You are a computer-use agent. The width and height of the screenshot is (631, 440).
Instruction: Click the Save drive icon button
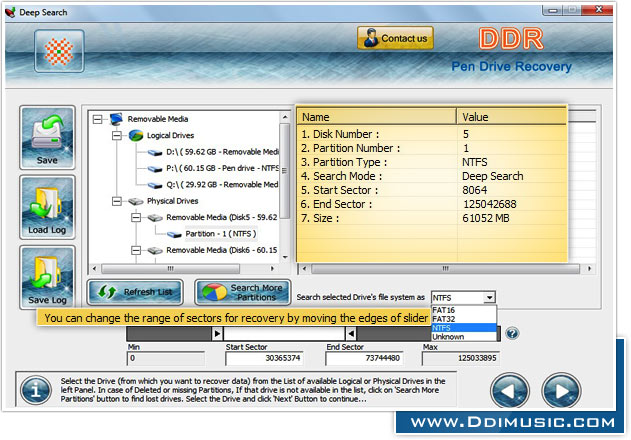(x=47, y=138)
